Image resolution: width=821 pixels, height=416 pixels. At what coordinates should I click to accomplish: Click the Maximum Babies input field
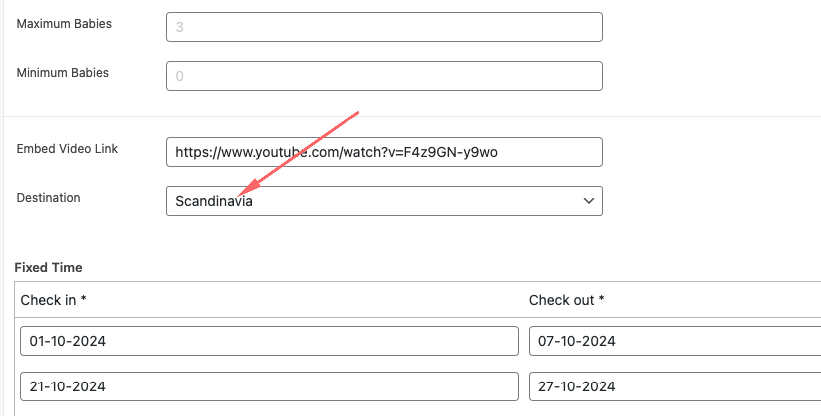(x=384, y=27)
